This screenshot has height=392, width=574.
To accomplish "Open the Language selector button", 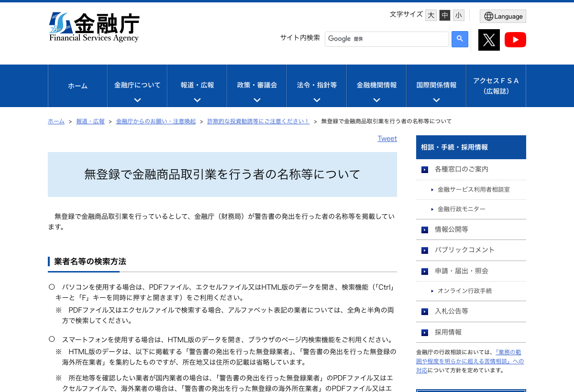I will (x=503, y=16).
